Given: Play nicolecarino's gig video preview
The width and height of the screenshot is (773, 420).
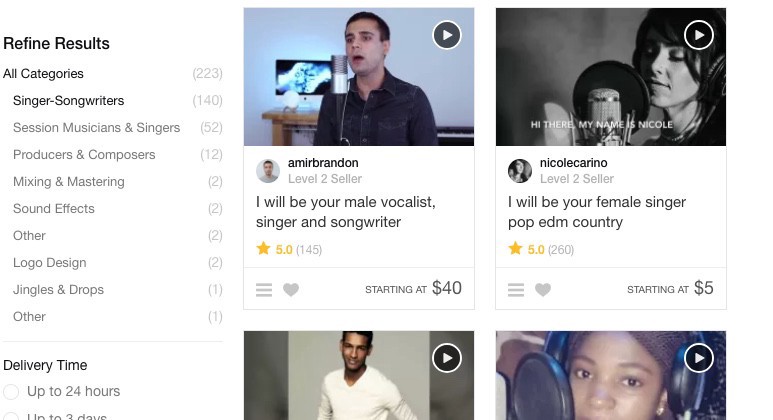Looking at the screenshot, I should [x=698, y=35].
